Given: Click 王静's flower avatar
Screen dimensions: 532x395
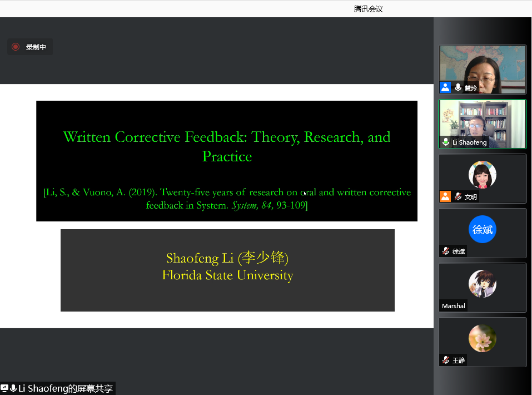Looking at the screenshot, I should click(482, 338).
